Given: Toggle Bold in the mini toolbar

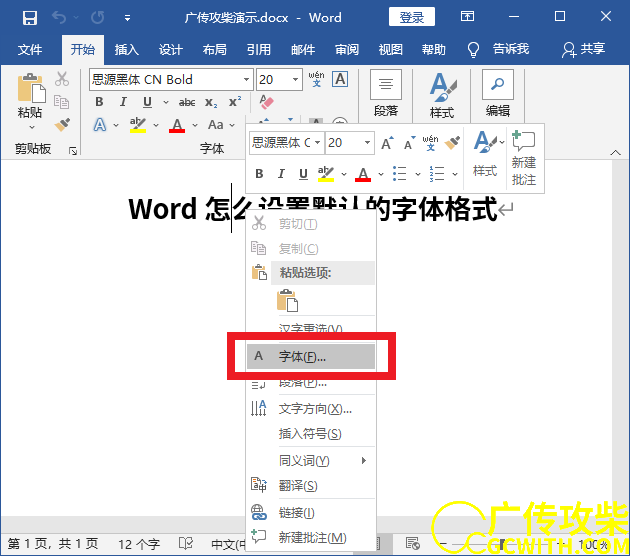Looking at the screenshot, I should 259,174.
